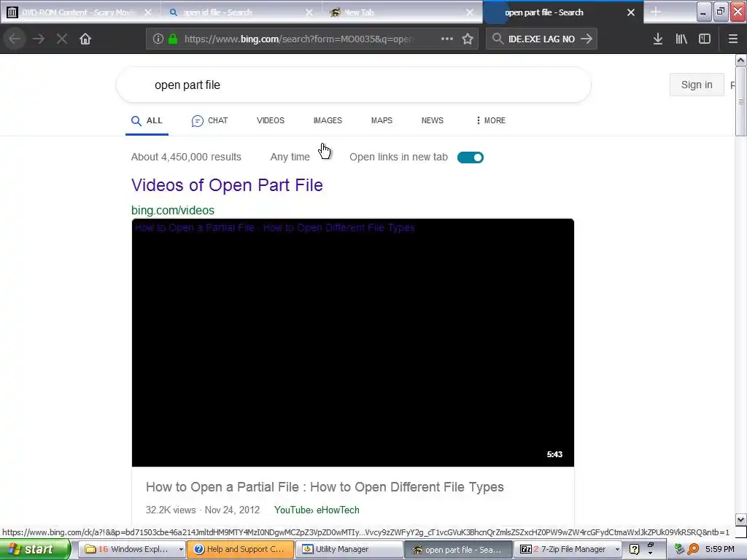This screenshot has width=747, height=560.
Task: Open the Firefox hamburger menu
Action: 732,39
